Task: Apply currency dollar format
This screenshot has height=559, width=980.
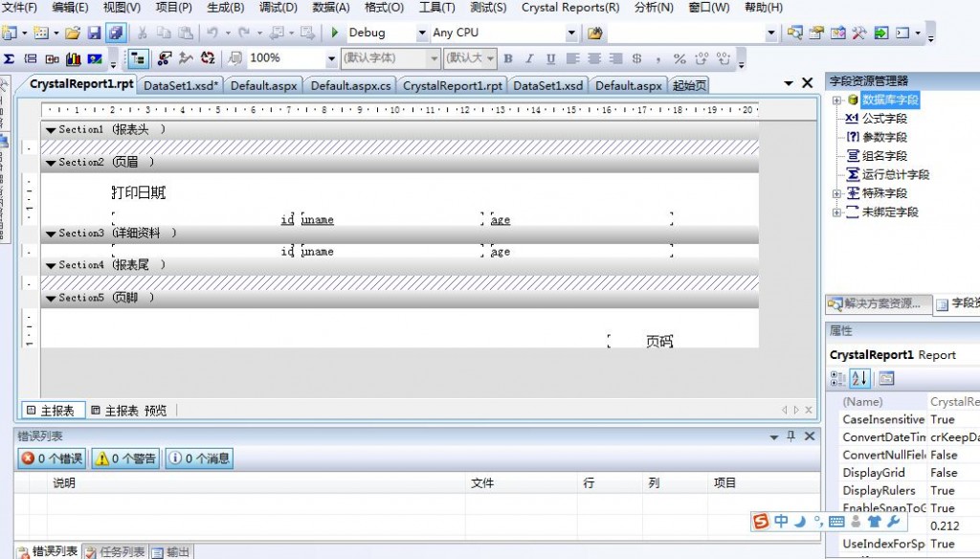Action: (636, 58)
